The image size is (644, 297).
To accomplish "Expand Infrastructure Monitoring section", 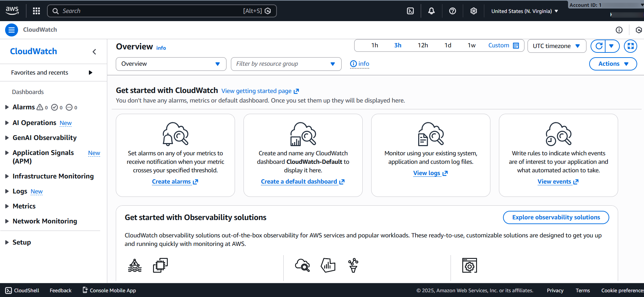I will pyautogui.click(x=7, y=176).
